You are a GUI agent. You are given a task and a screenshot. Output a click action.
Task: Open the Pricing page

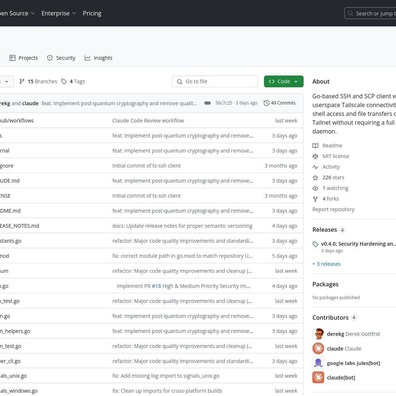pyautogui.click(x=92, y=13)
